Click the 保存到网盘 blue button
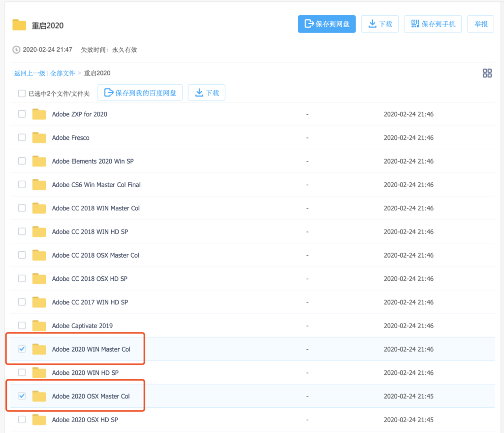Image resolution: width=504 pixels, height=433 pixels. point(327,24)
